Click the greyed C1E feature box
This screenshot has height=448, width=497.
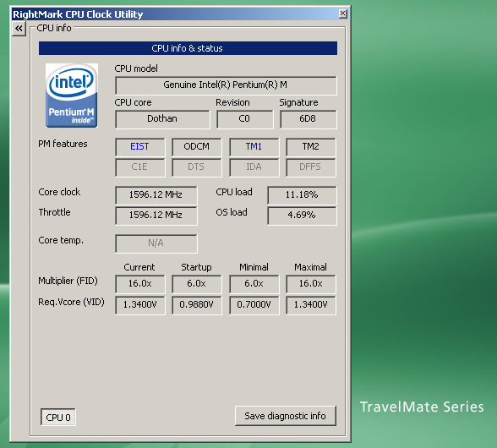[x=139, y=167]
